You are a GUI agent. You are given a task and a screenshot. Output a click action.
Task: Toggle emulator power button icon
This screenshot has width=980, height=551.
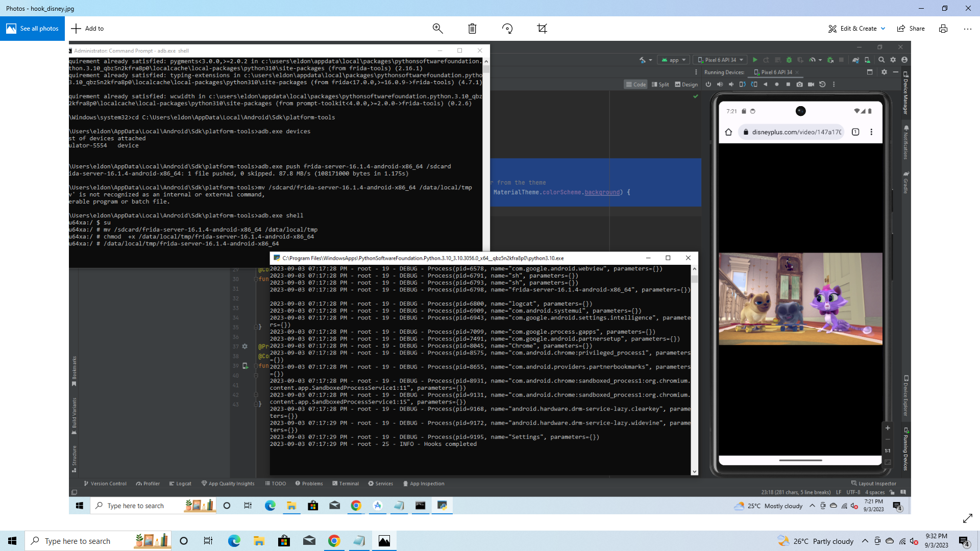click(x=708, y=85)
